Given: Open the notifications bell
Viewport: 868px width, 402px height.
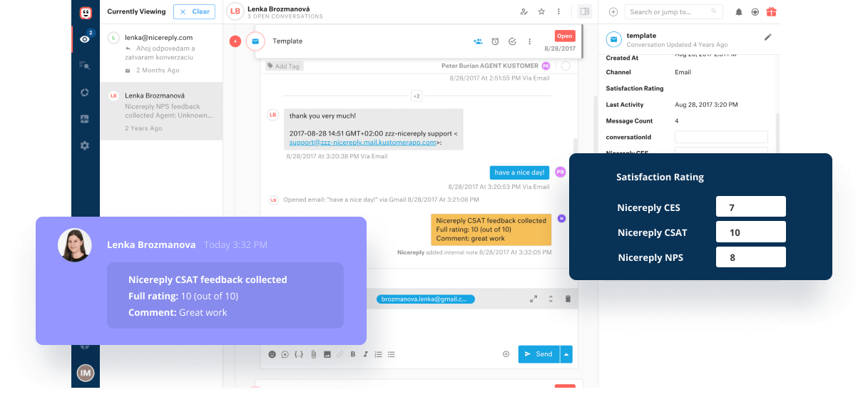Looking at the screenshot, I should click(x=739, y=12).
